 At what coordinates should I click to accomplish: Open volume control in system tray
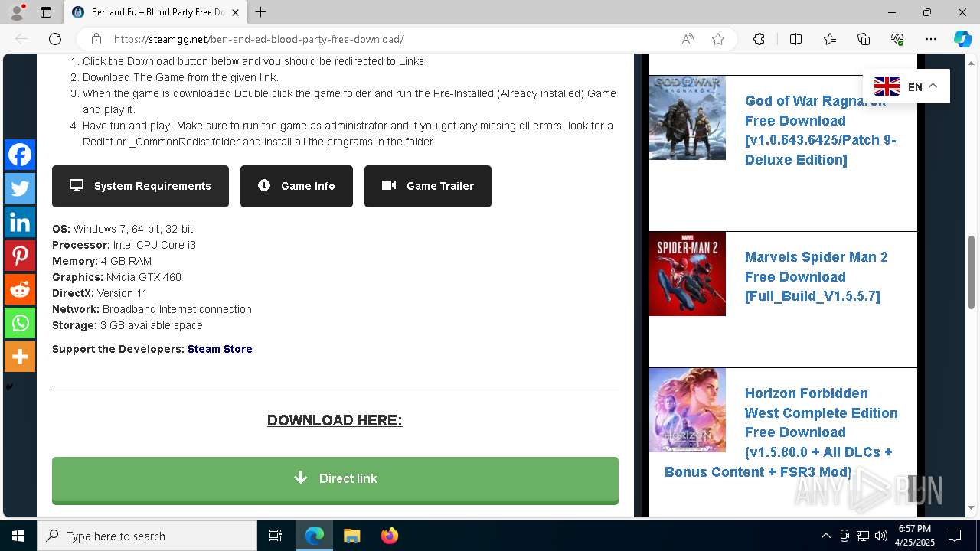881,536
